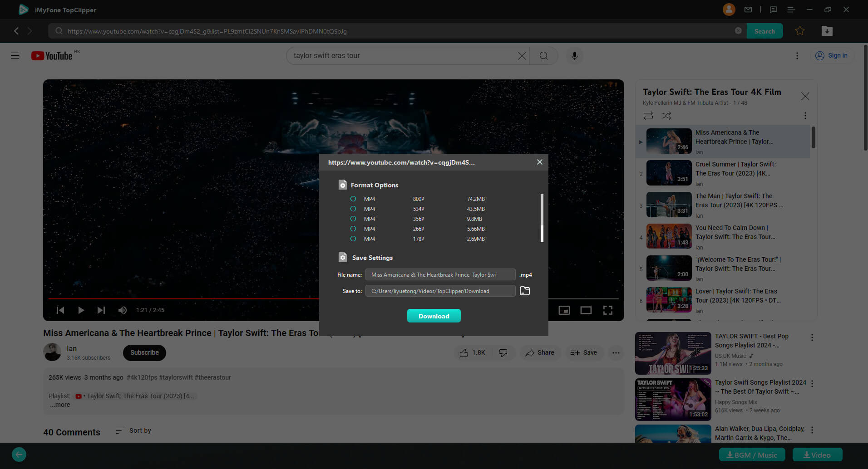The height and width of the screenshot is (469, 868).
Task: Click the YouTube search input field
Action: point(402,56)
